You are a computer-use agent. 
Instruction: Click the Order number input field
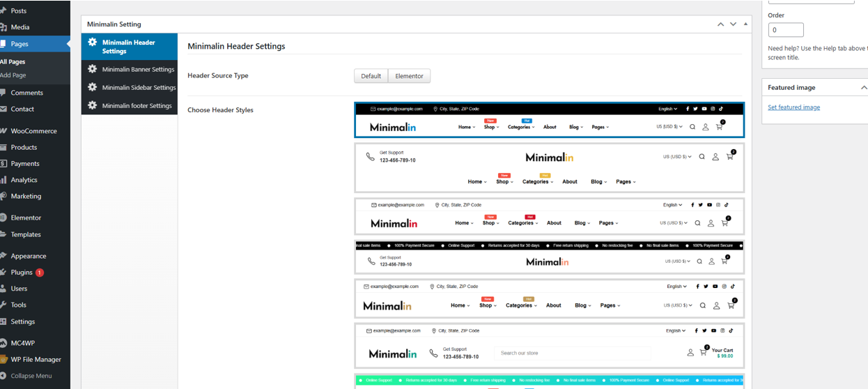click(786, 30)
